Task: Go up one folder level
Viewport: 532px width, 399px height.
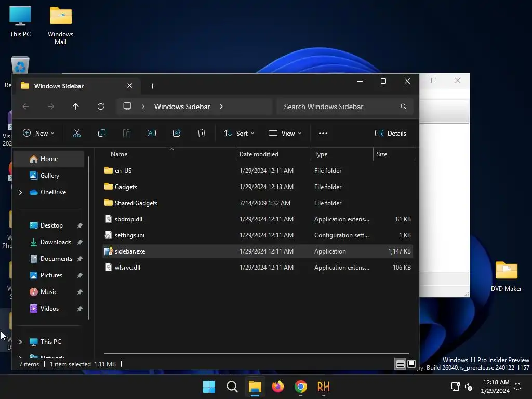Action: 76,107
